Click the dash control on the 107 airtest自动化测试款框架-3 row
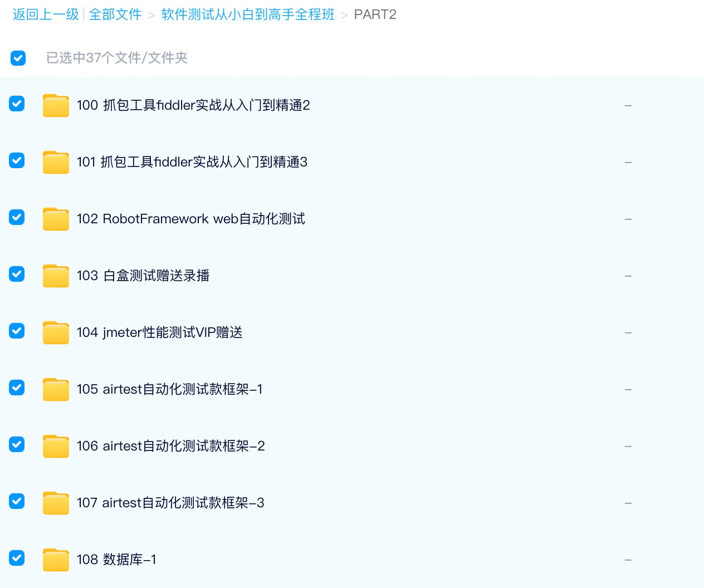Image resolution: width=704 pixels, height=588 pixels. (628, 503)
